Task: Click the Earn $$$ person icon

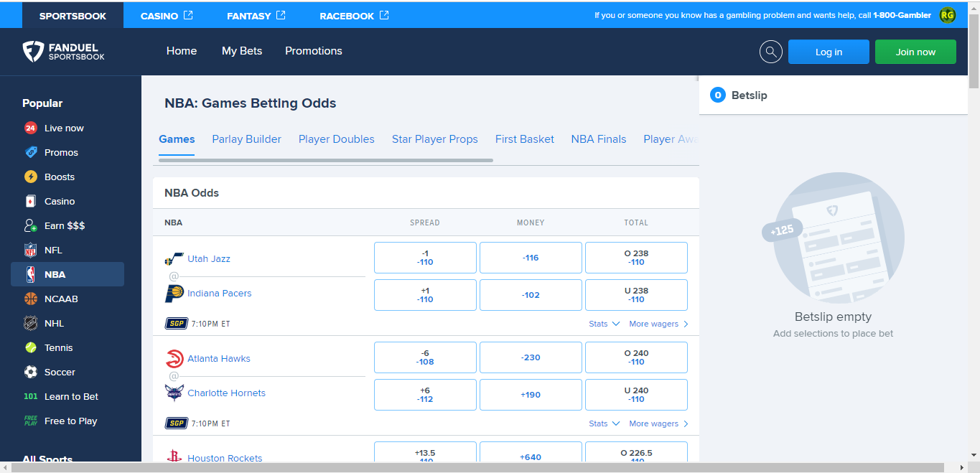Action: pos(30,225)
